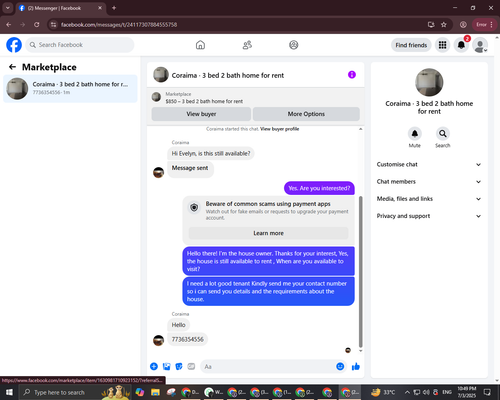The image size is (500, 400).
Task: Show hidden system tray icons chevron
Action: click(407, 392)
